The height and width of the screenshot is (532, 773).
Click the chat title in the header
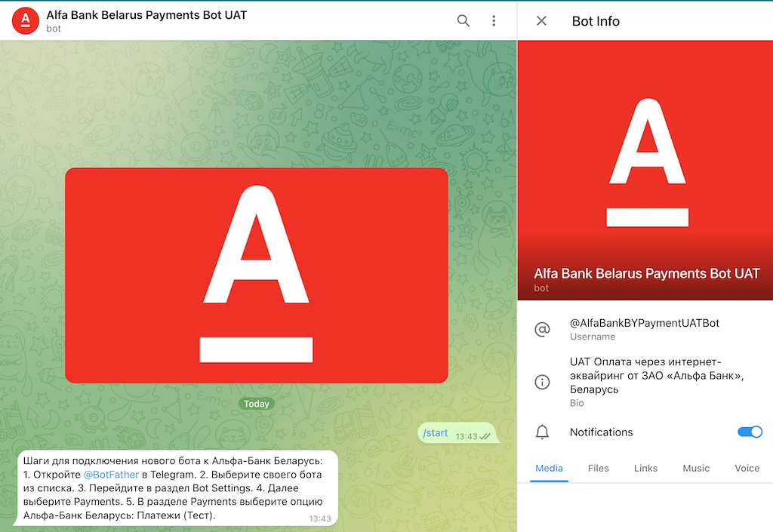tap(146, 15)
